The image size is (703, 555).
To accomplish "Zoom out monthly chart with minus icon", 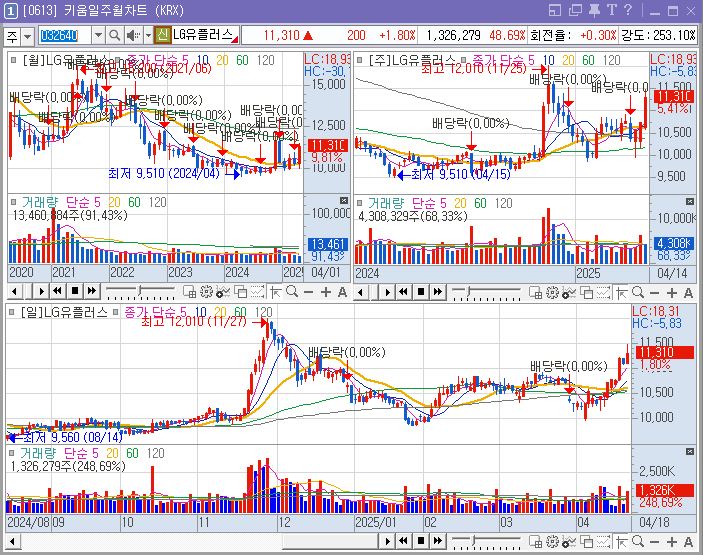I will point(308,293).
